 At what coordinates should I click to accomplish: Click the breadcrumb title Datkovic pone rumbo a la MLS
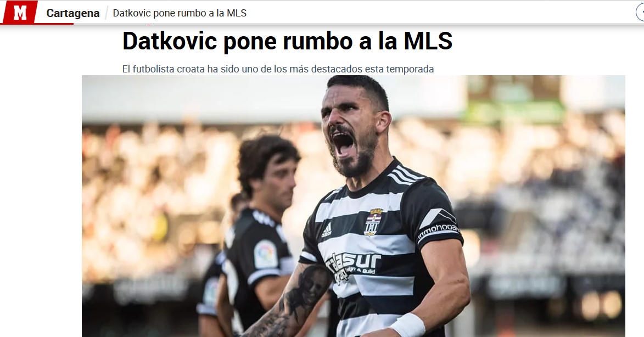point(180,13)
